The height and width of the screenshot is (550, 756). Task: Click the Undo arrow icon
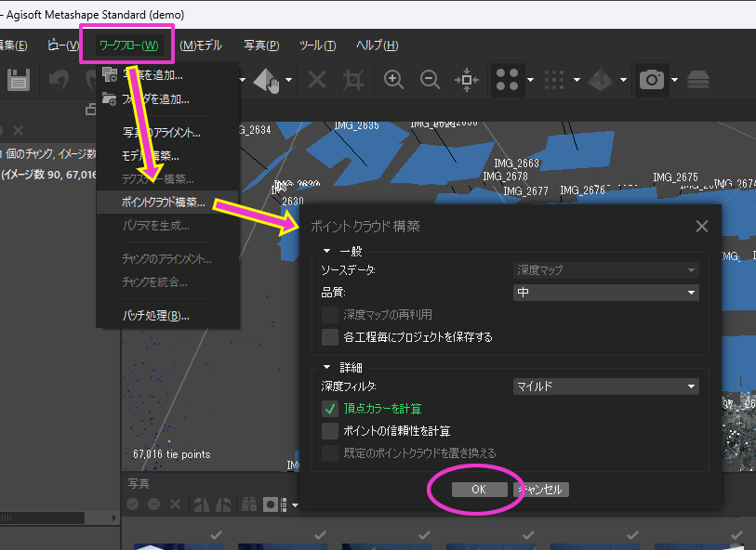point(59,80)
